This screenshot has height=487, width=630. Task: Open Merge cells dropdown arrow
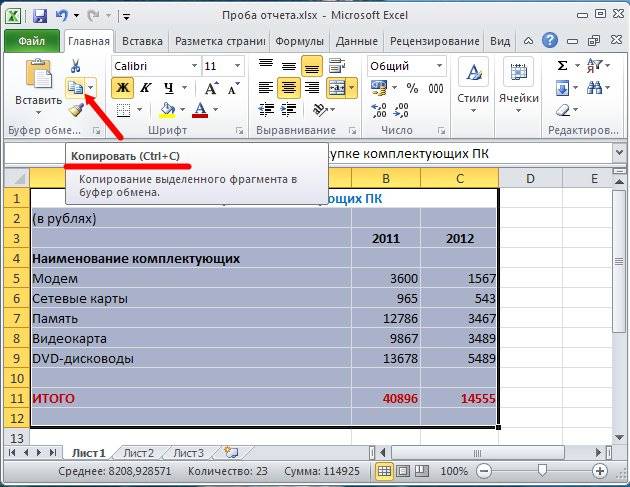click(352, 87)
